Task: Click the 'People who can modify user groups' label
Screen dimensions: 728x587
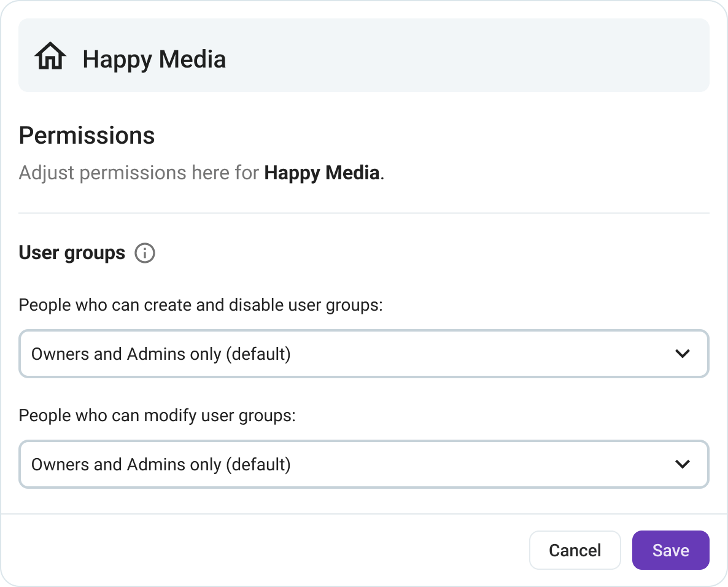Action: coord(157,415)
